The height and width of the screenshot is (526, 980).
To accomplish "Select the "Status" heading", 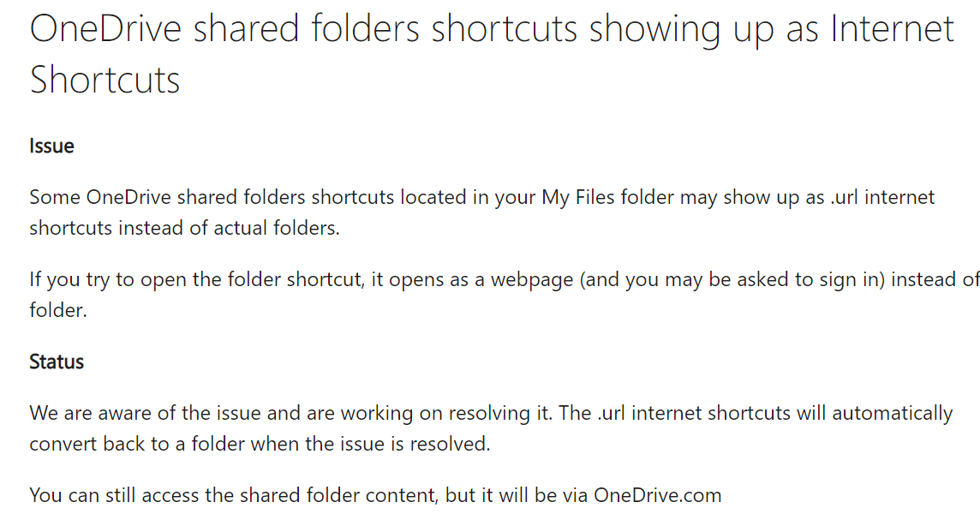I will pyautogui.click(x=57, y=362).
